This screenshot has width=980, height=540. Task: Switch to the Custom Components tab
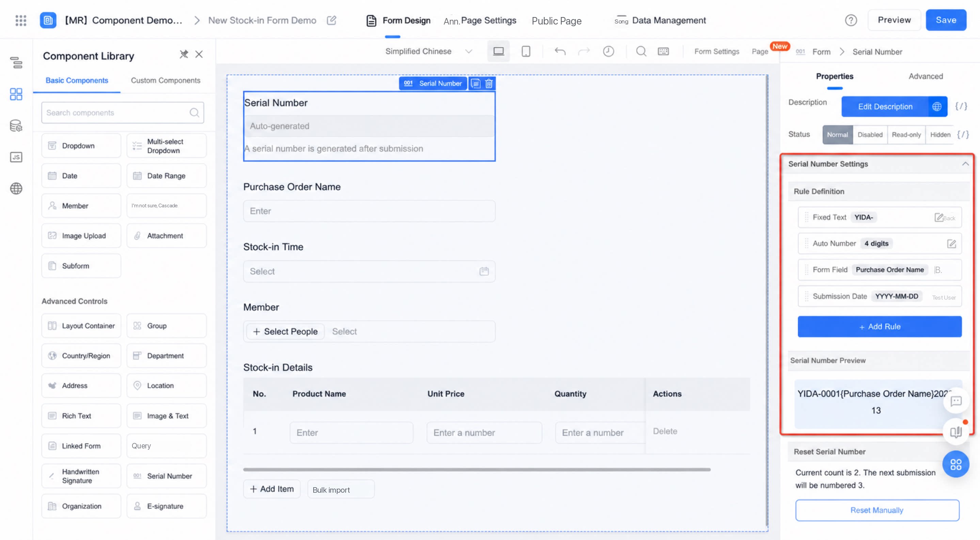pos(165,80)
